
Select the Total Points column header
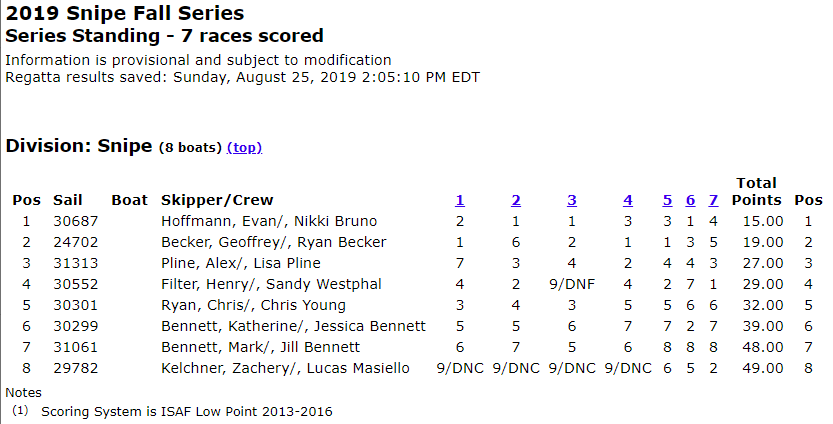click(x=757, y=192)
